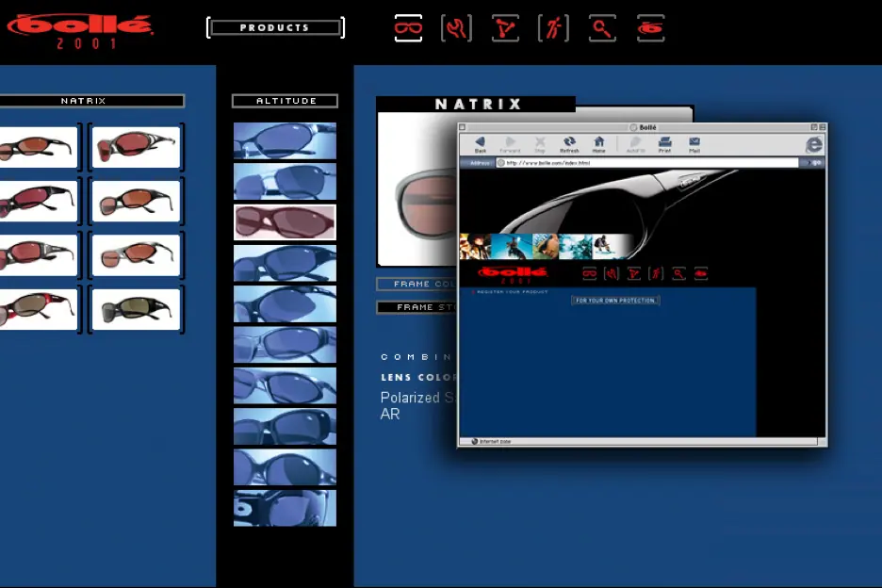Screen dimensions: 882x588
Task: Click the small Bollé swirl icon inside the browser page
Action: tap(701, 274)
